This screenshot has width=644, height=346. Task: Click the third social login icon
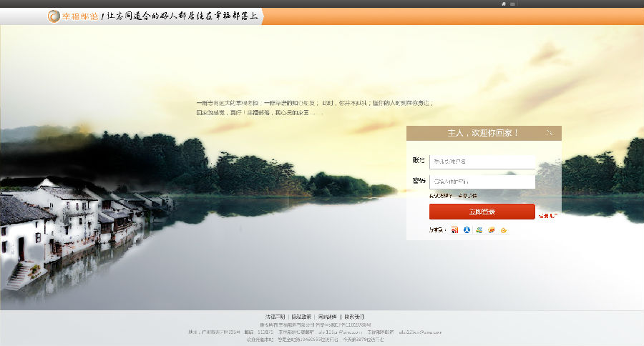pos(479,230)
